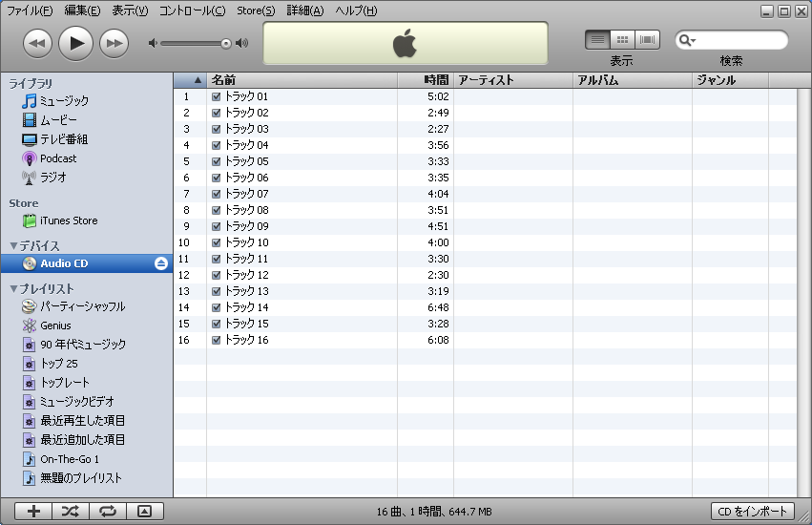Toggle shuffle mode
812x525 pixels.
71,512
